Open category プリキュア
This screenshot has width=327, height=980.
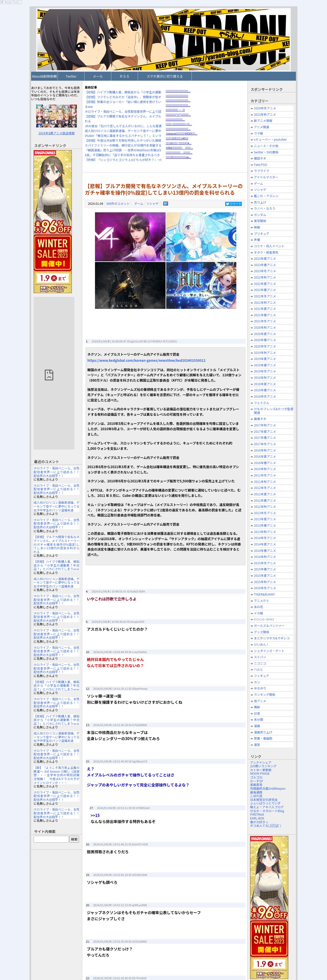[262, 234]
